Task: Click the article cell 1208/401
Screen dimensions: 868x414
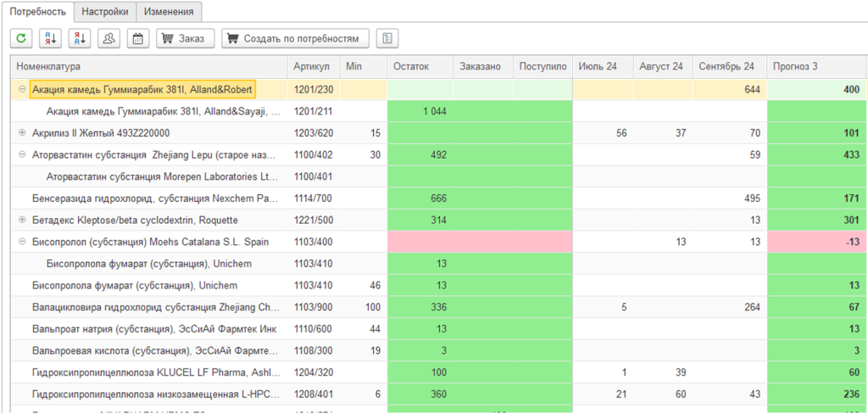Action: pos(314,394)
